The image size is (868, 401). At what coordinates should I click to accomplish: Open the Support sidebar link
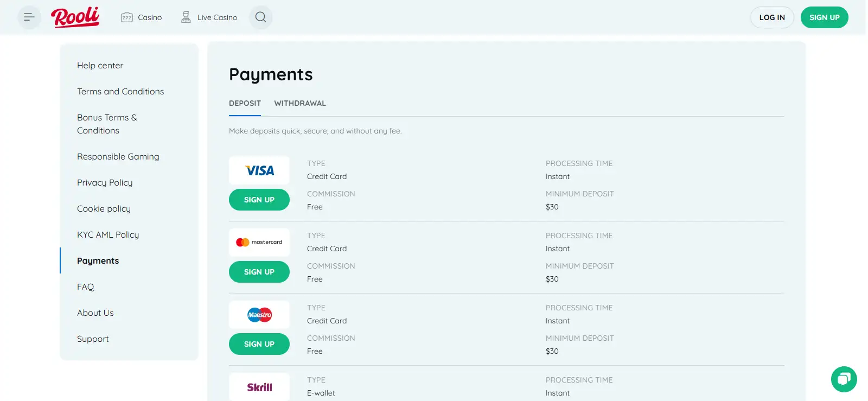(93, 339)
